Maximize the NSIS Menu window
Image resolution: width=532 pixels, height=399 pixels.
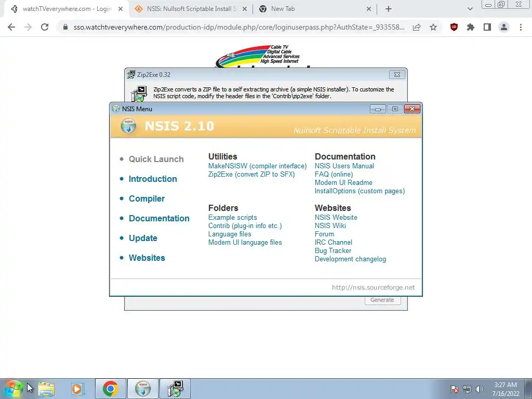coord(395,109)
